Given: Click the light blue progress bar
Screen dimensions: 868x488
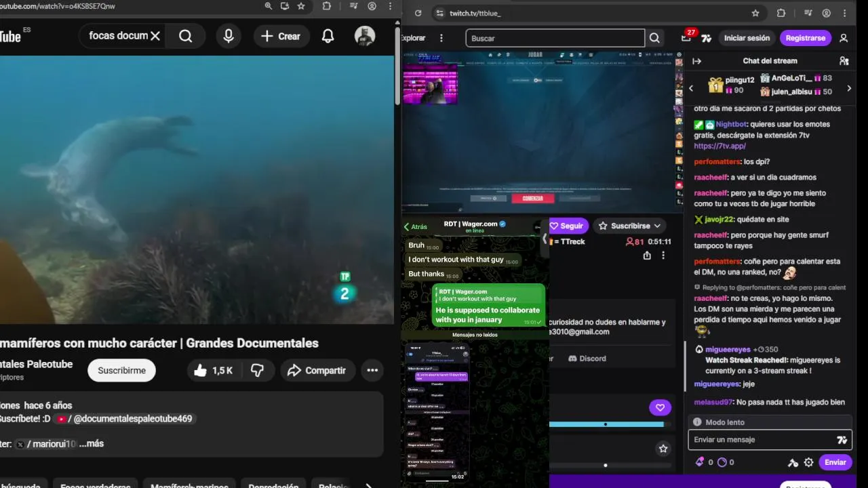Looking at the screenshot, I should tap(606, 424).
